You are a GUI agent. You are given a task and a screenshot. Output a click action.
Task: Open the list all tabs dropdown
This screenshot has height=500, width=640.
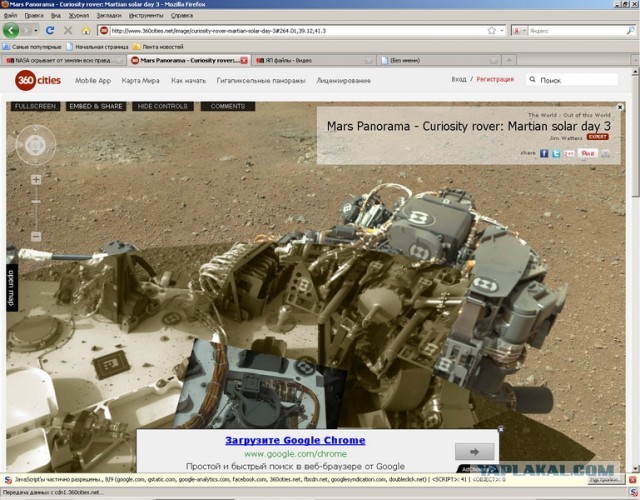[x=635, y=60]
